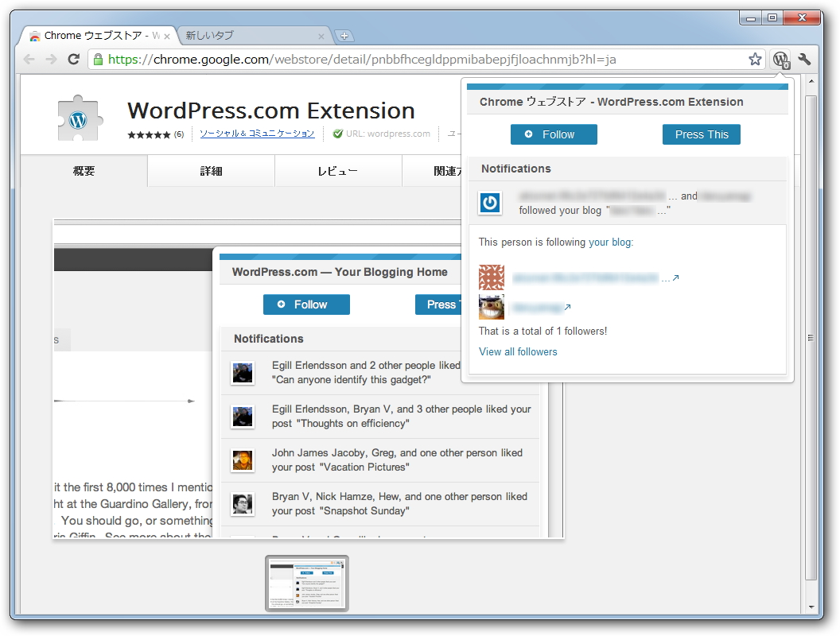Click the "your blog" link in the popup
Image resolution: width=840 pixels, height=636 pixels.
coord(609,242)
